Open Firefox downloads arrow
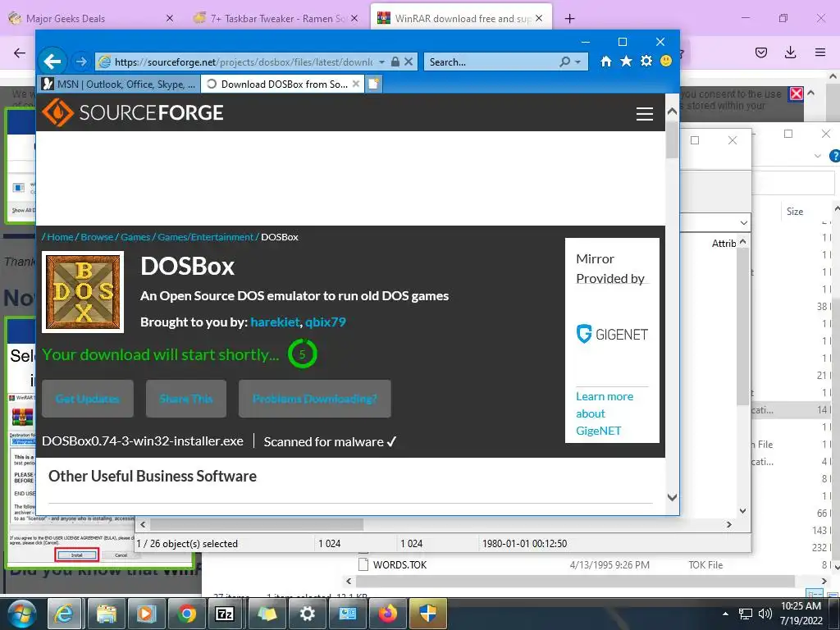This screenshot has width=840, height=630. pos(790,52)
